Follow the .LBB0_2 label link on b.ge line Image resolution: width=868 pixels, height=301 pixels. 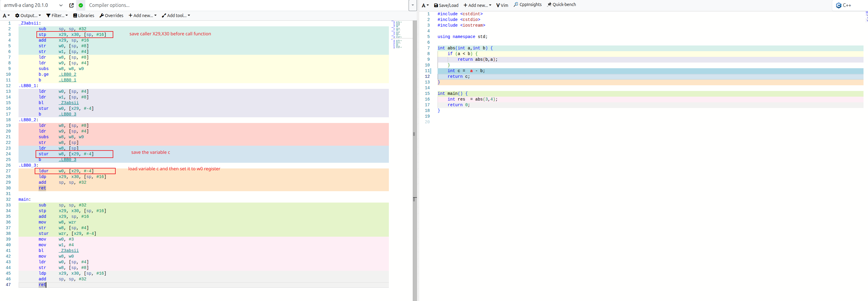(67, 75)
